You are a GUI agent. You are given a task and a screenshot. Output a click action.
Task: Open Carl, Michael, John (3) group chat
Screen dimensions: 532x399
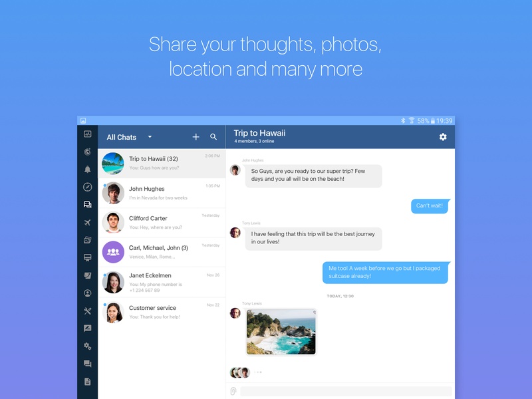pyautogui.click(x=162, y=252)
